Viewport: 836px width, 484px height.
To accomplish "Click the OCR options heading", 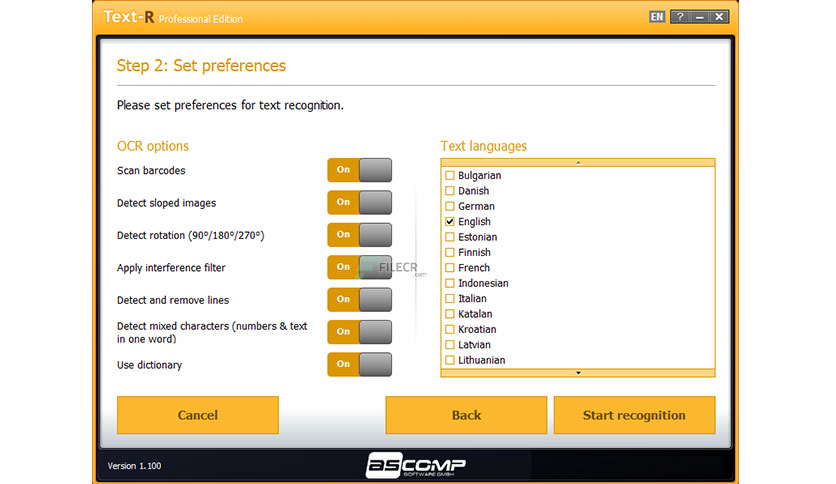I will (153, 146).
